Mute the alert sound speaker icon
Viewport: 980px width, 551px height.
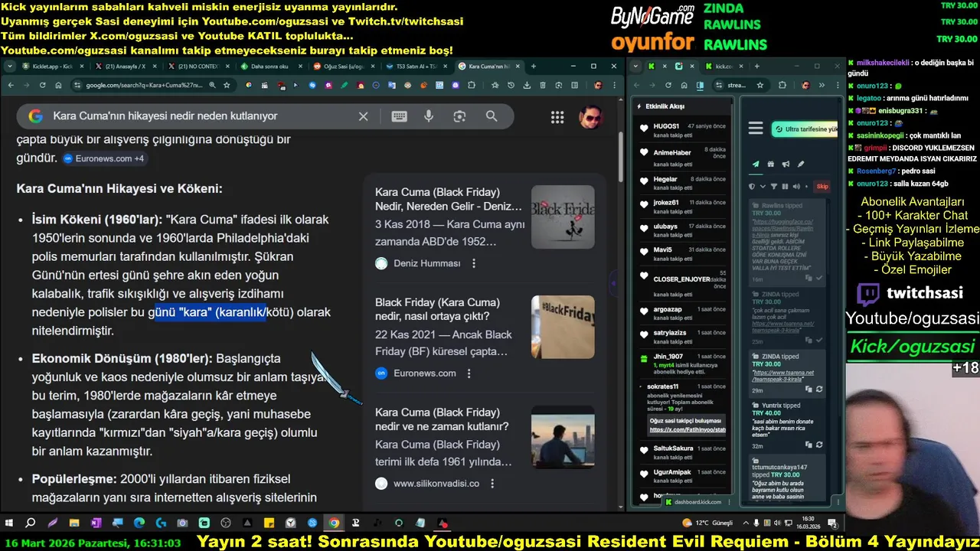tap(796, 186)
